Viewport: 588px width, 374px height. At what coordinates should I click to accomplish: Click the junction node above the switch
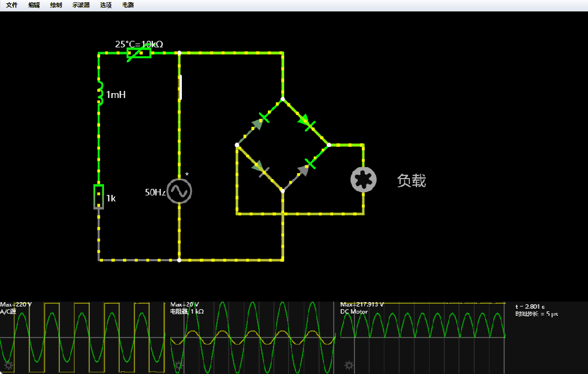[179, 53]
